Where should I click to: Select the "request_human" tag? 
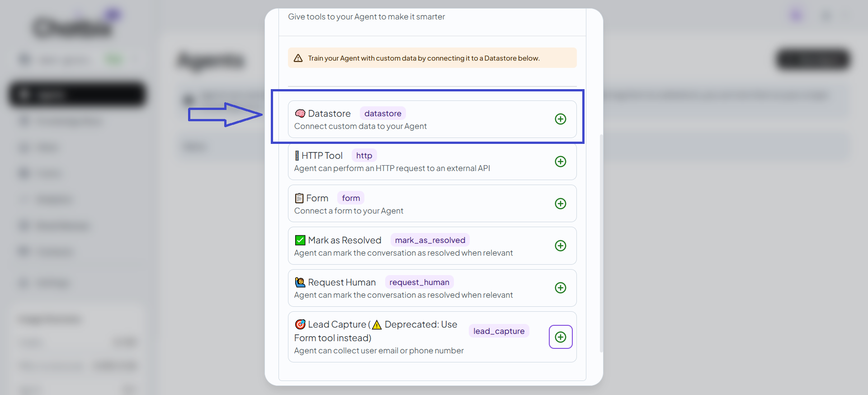[x=419, y=282]
